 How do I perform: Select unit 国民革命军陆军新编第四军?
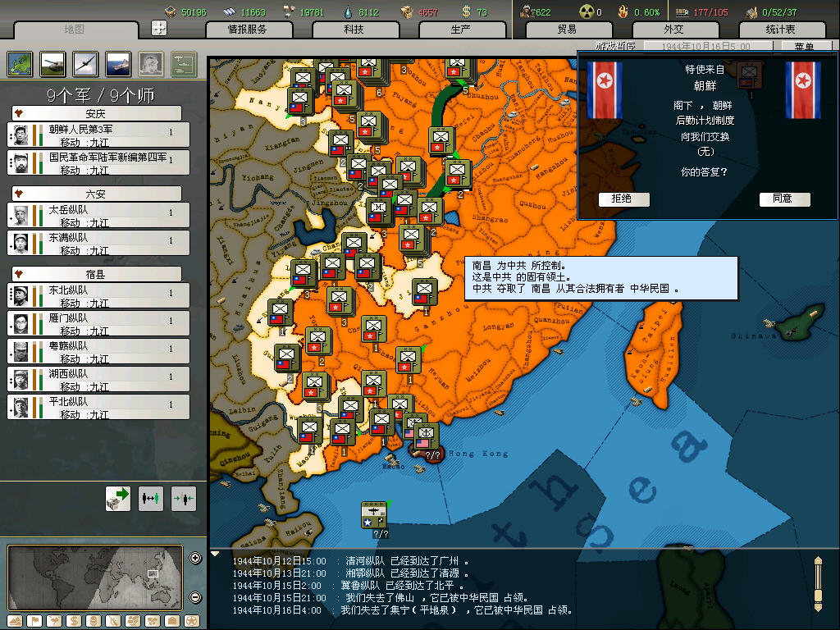tap(98, 163)
